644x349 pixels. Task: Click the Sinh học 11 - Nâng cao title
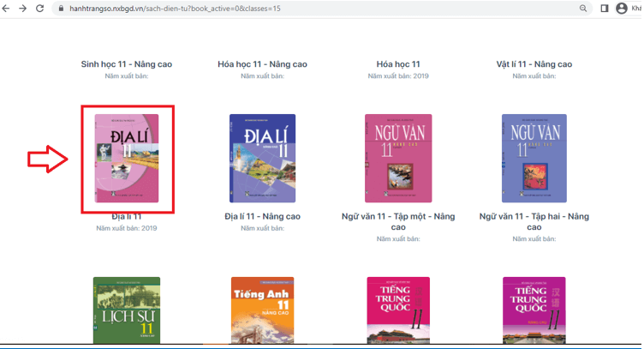click(x=127, y=64)
